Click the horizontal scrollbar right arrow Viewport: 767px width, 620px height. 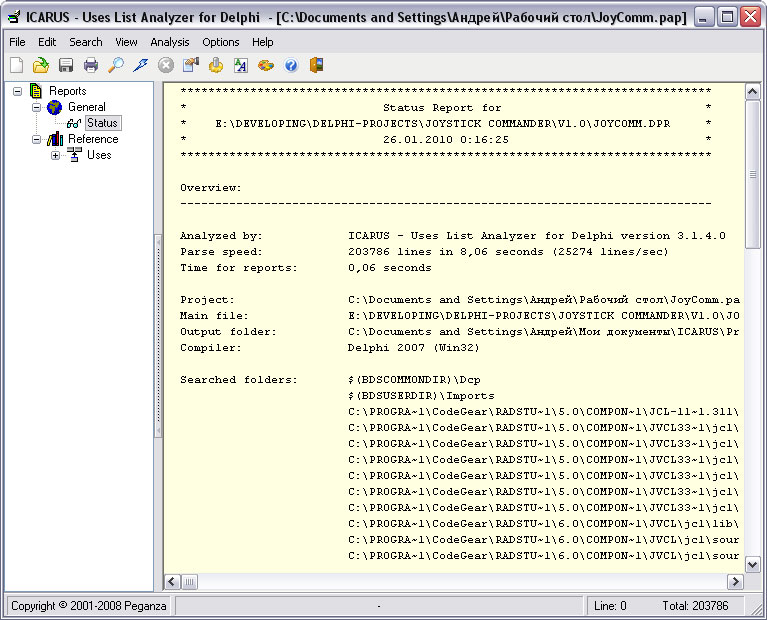click(735, 582)
